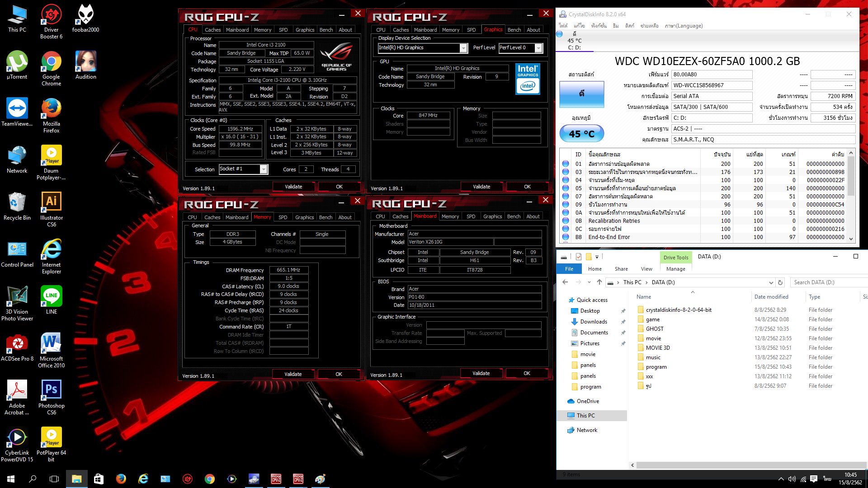868x488 pixels.
Task: Open CyberLink PowerDVD 15 desktop icon
Action: click(x=17, y=445)
